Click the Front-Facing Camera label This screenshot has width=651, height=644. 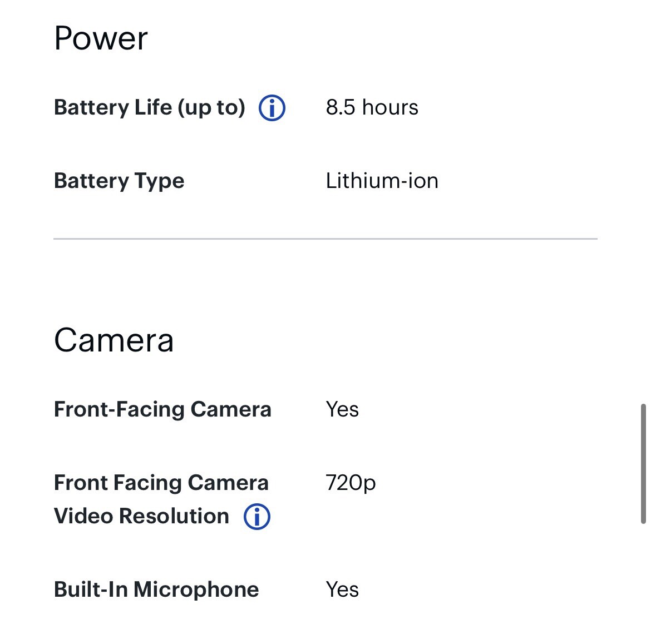(162, 409)
